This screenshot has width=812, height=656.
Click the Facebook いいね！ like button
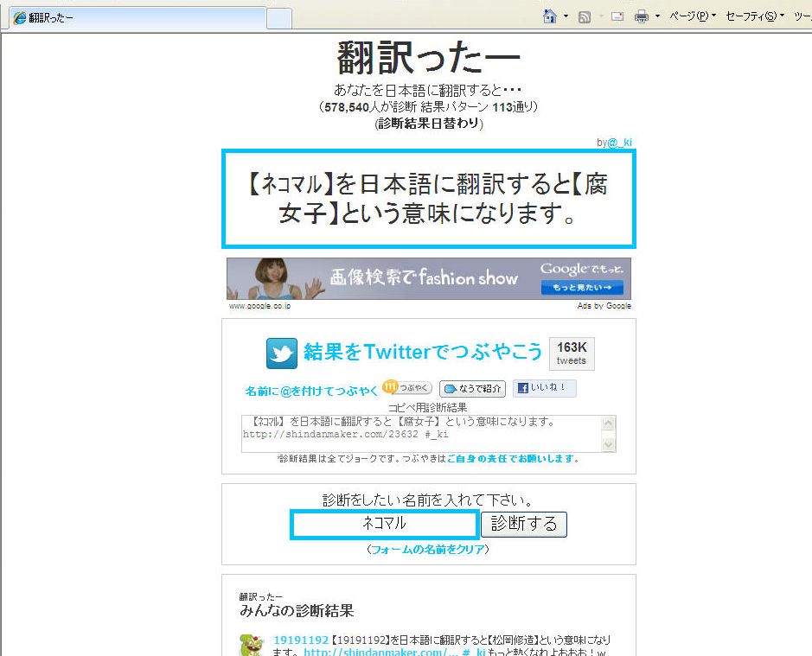pos(544,388)
